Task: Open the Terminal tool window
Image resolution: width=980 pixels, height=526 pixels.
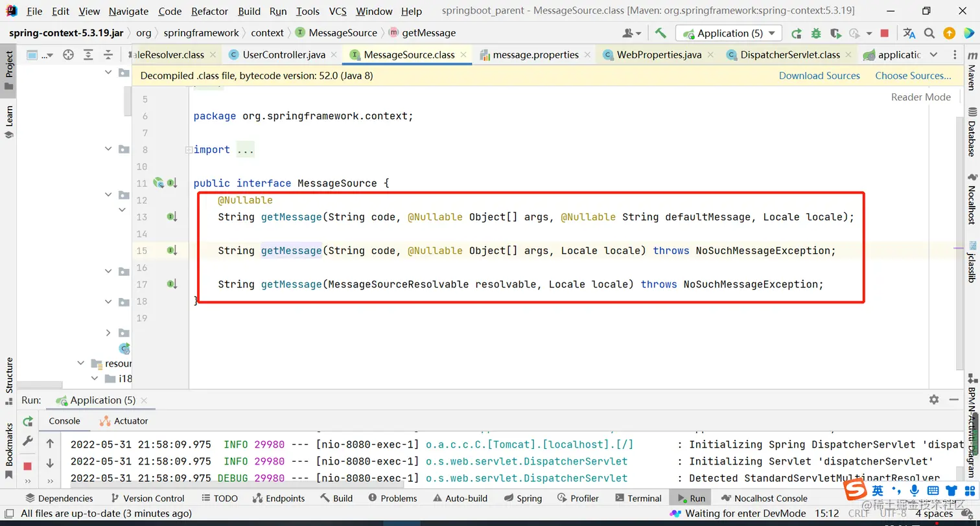Action: (x=638, y=498)
